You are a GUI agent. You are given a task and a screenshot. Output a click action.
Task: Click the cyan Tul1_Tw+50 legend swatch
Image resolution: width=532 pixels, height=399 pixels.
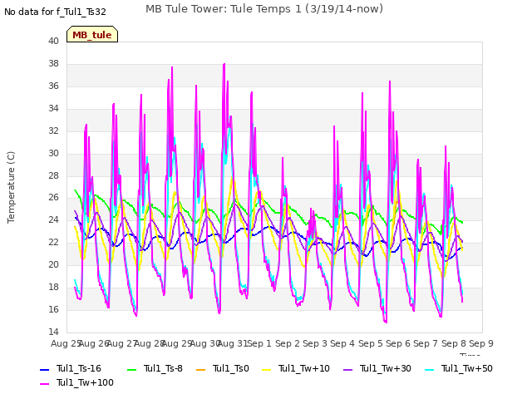(430, 369)
